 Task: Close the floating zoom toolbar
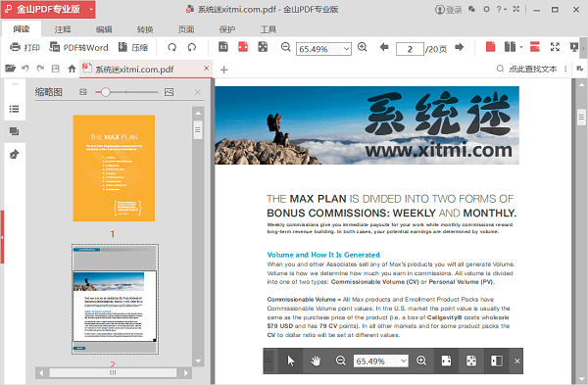pyautogui.click(x=517, y=361)
